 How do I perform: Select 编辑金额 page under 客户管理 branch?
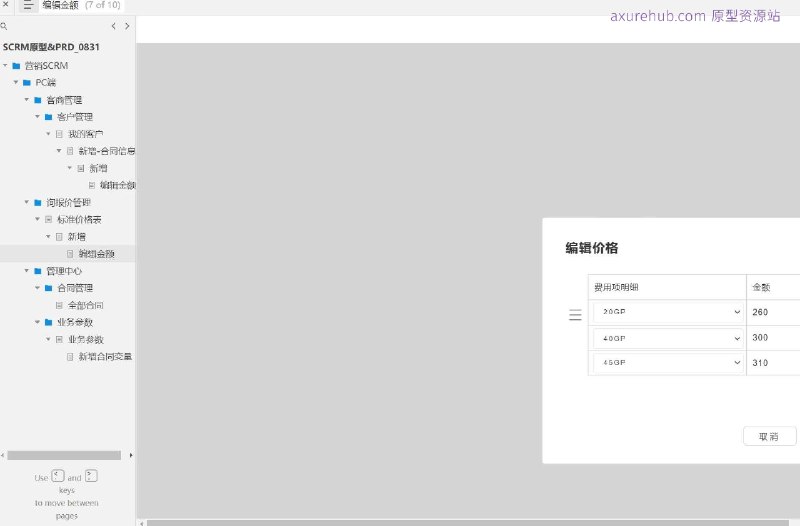pos(117,185)
